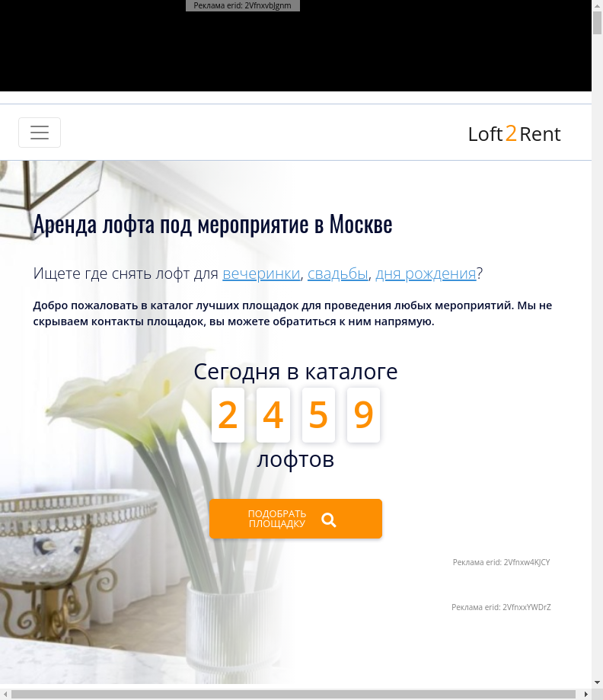Click the counter digit 5 tile
The width and height of the screenshot is (603, 700).
[318, 414]
